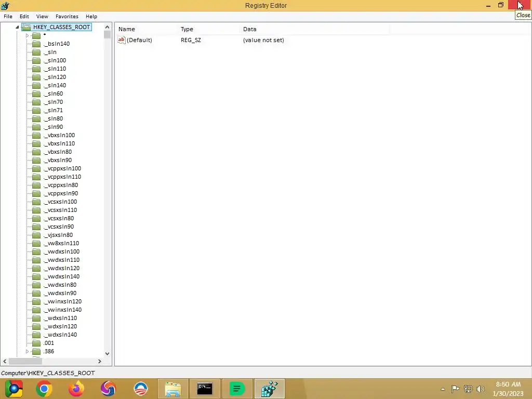Image resolution: width=532 pixels, height=399 pixels.
Task: Open File Explorer from the taskbar
Action: 172,389
